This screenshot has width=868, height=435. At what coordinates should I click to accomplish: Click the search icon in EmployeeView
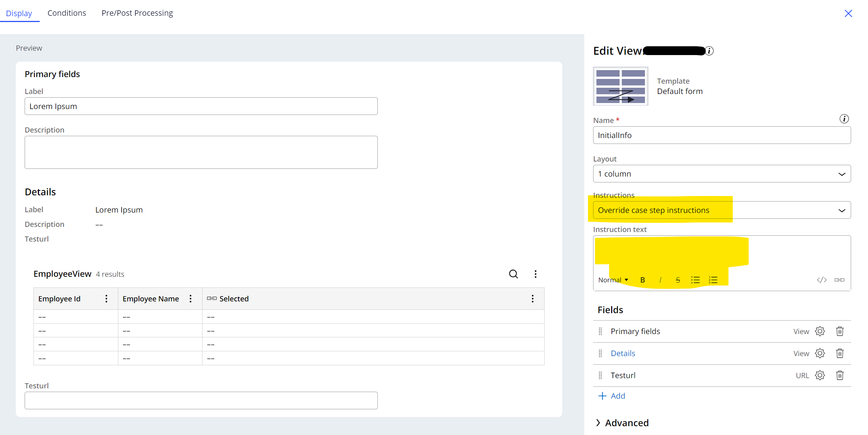[x=513, y=274]
